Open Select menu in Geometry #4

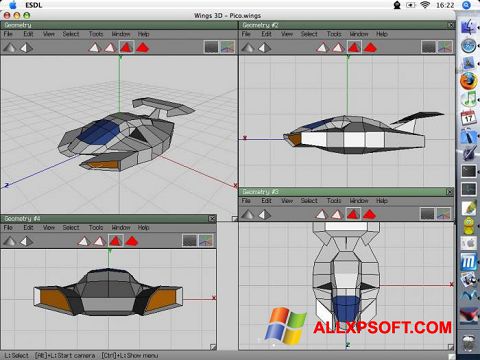click(x=71, y=228)
